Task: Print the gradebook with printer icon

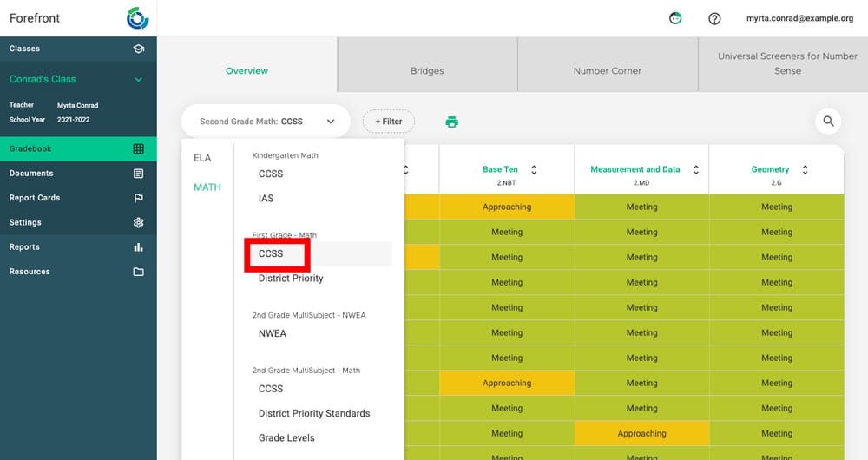Action: click(451, 122)
